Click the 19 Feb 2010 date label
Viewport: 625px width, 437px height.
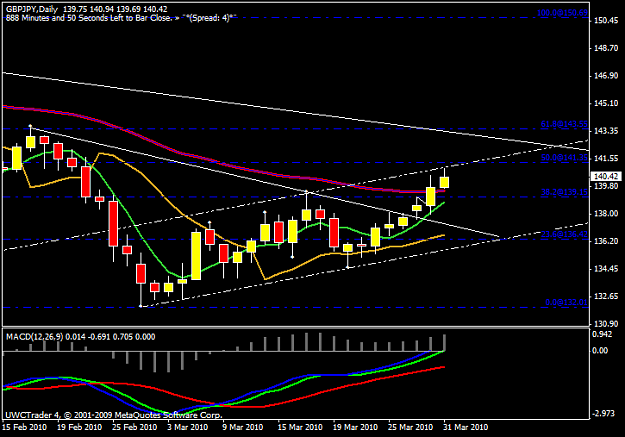(x=79, y=427)
